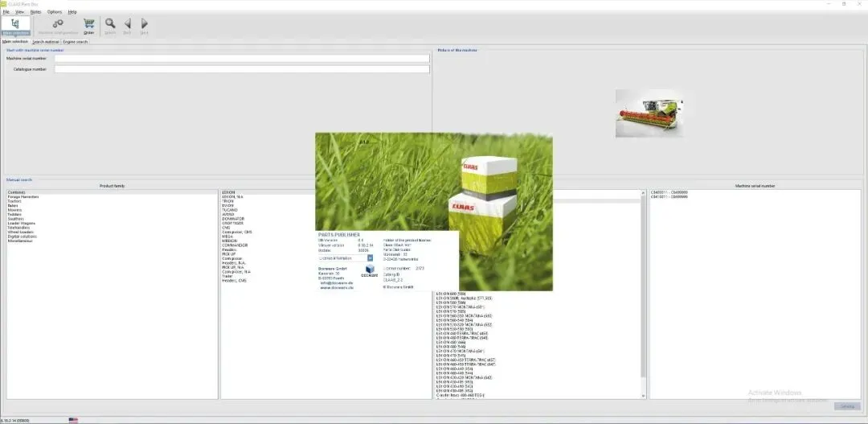Viewport: 868px width, 424px height.
Task: Select the Trailer type row
Action: (268, 276)
